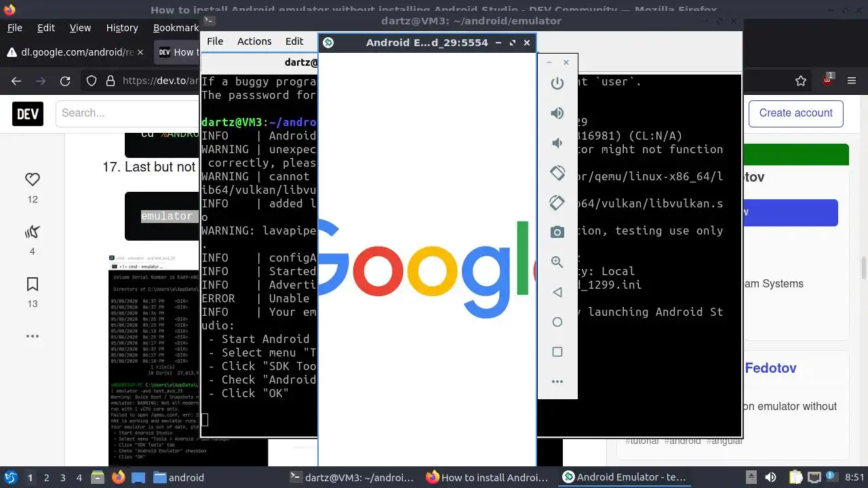Rotate emulator left using the toolbar

[x=557, y=173]
